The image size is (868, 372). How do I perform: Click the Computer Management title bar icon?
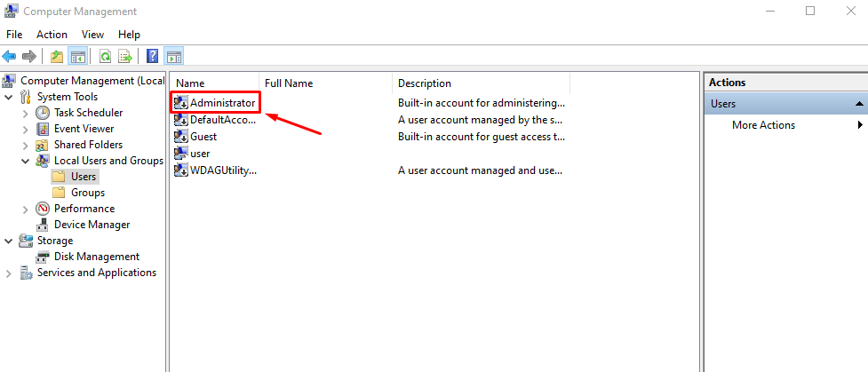12,11
